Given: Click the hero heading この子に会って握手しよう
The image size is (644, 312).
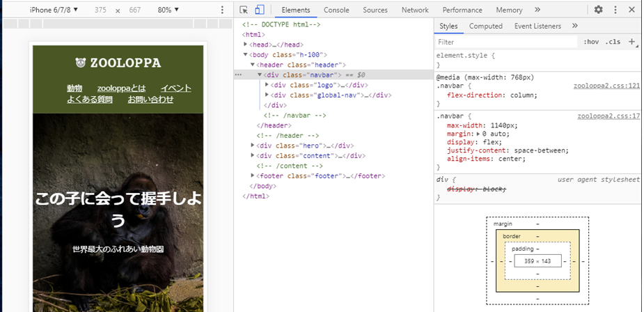Looking at the screenshot, I should click(x=118, y=210).
